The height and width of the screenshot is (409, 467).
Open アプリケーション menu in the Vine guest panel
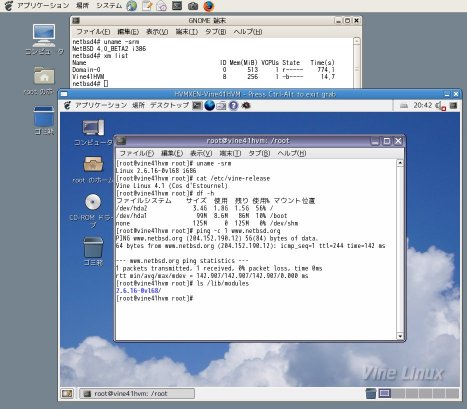[101, 105]
